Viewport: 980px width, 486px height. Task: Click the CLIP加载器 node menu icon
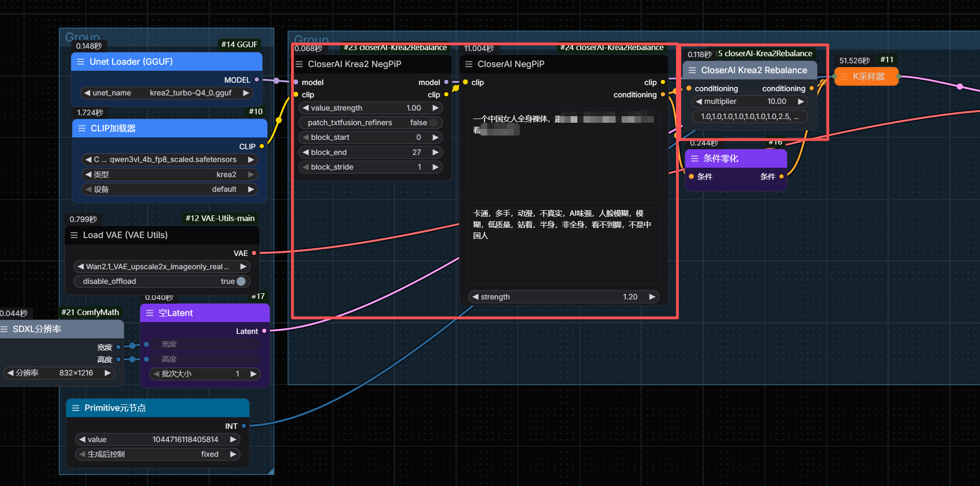pos(82,128)
